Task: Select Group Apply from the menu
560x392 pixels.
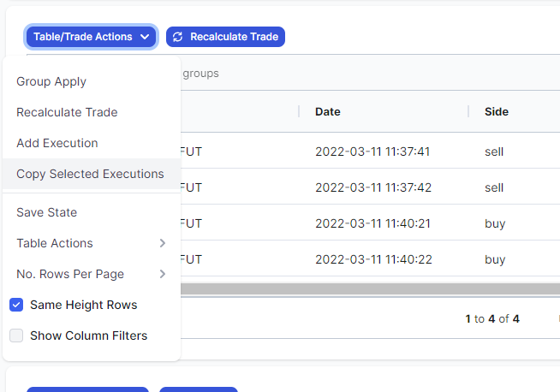Action: click(x=92, y=81)
